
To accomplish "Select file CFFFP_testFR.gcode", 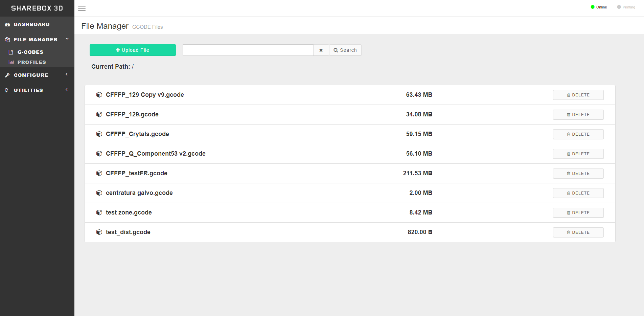I will 137,173.
